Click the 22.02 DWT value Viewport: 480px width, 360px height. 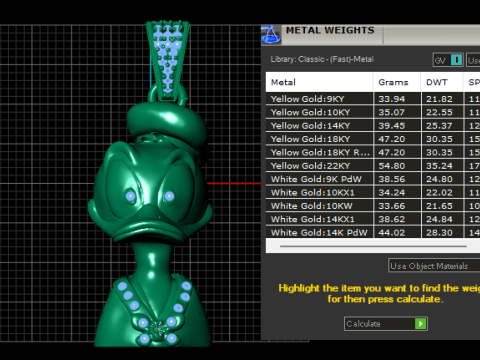coord(439,192)
